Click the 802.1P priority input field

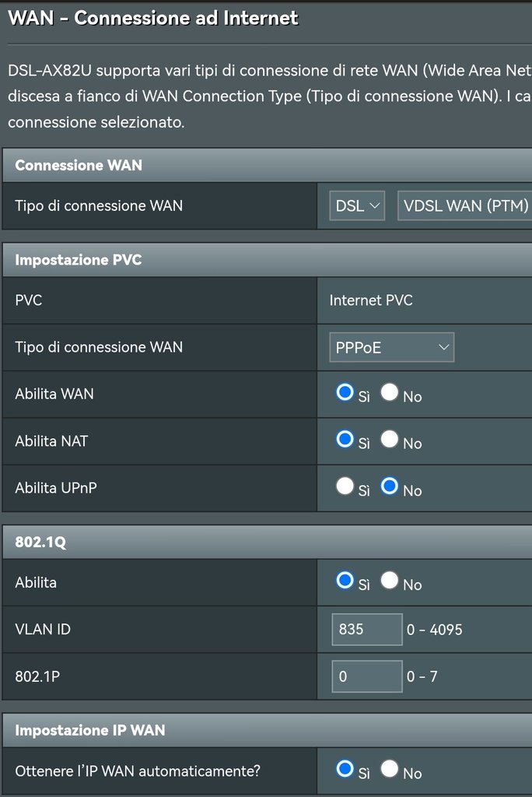[366, 676]
